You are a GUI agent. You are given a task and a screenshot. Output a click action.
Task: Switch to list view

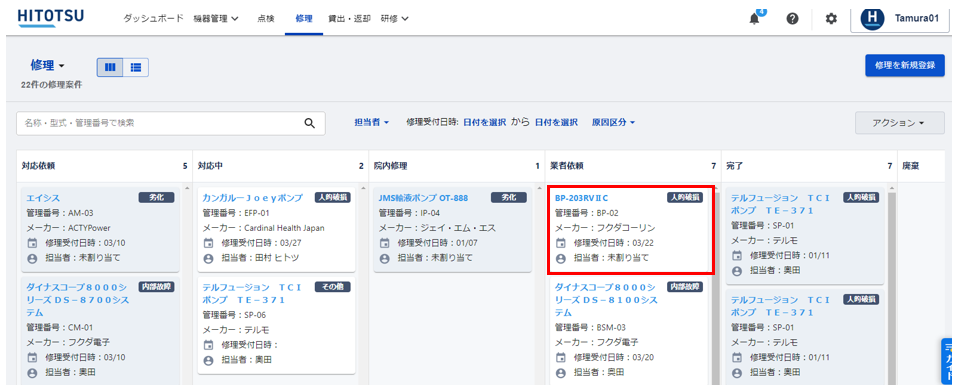(136, 67)
